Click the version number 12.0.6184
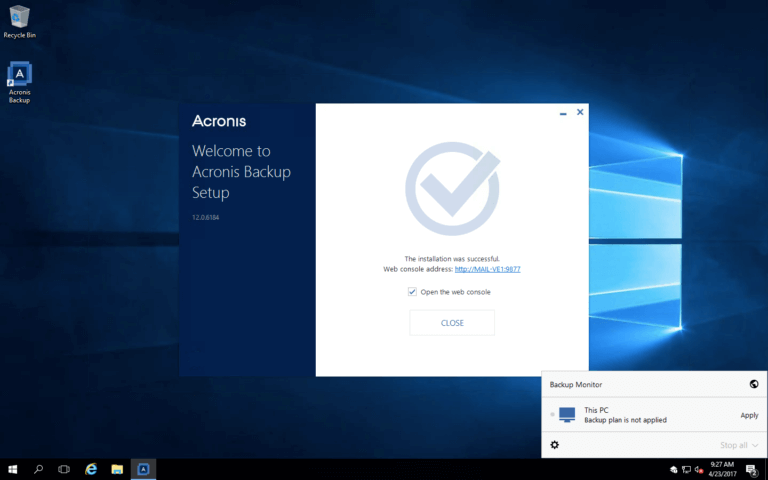The image size is (768, 480). click(x=205, y=217)
